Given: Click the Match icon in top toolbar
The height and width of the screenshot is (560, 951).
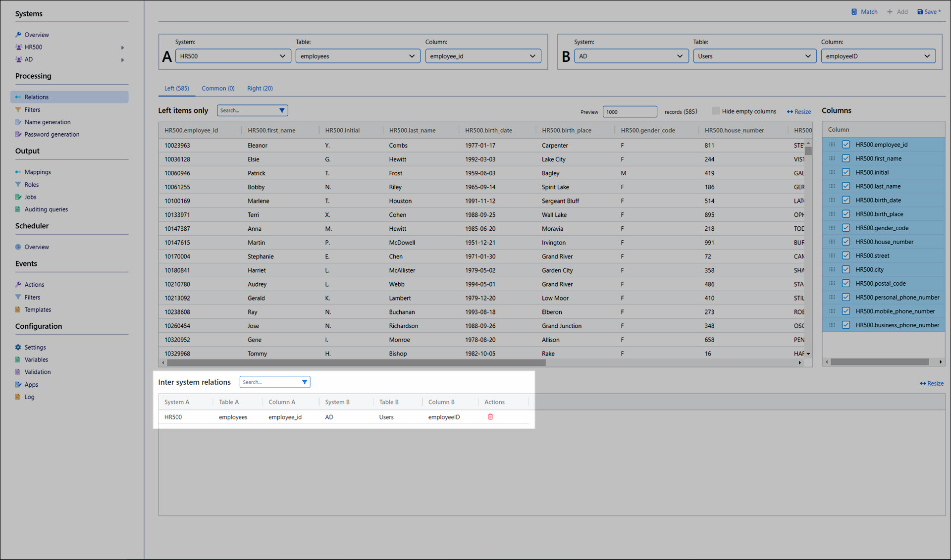Looking at the screenshot, I should (854, 12).
